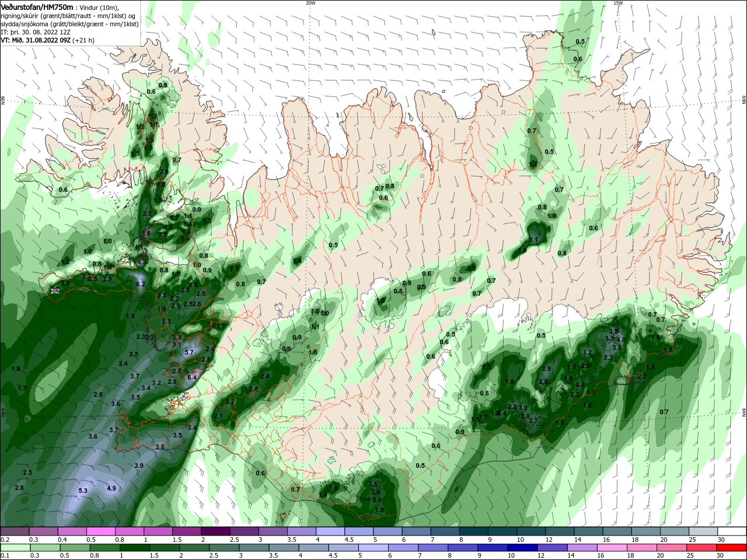
Task: Click the white 30 mm snow scale swatch
Action: coord(731,531)
